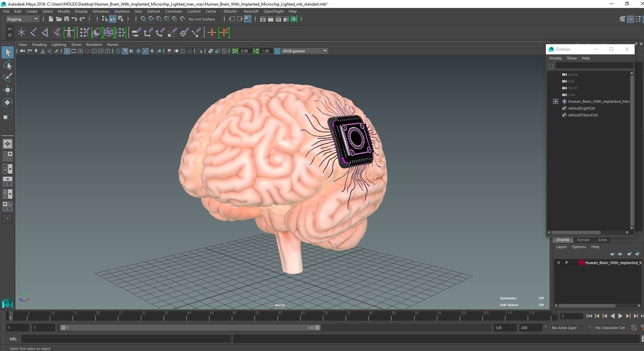Toggle V visibility of Human_Brain layer
The width and height of the screenshot is (644, 351).
tap(558, 263)
